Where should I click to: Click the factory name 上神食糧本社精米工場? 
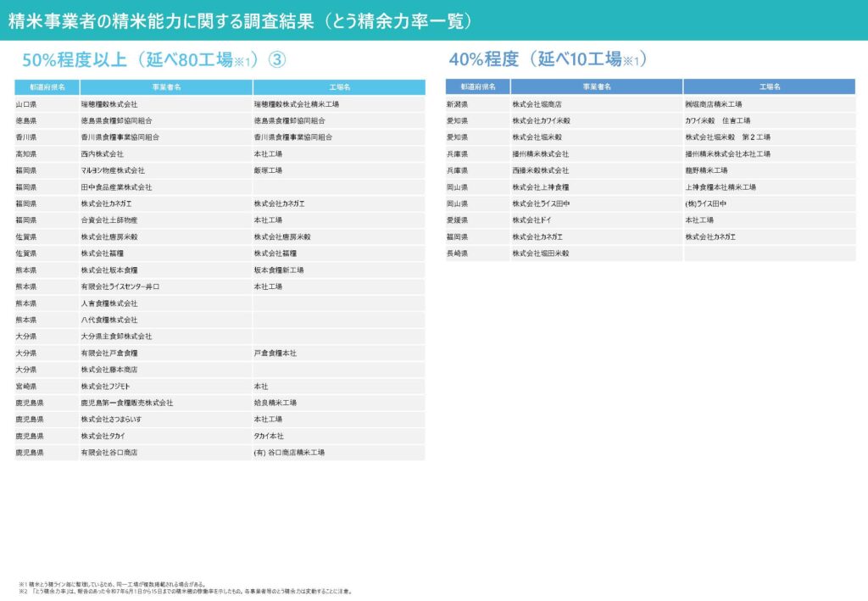point(721,187)
